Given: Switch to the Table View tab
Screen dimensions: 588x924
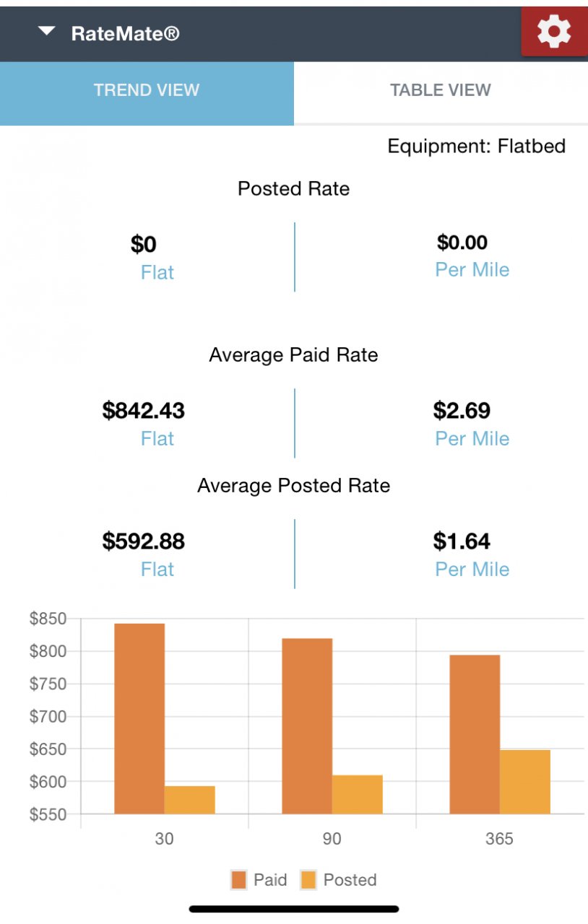Looking at the screenshot, I should tap(441, 90).
